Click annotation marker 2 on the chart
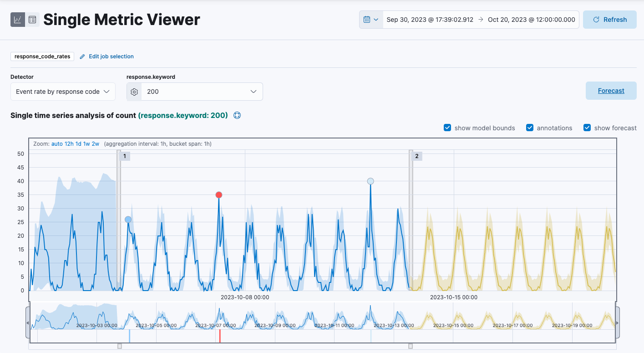 click(416, 156)
